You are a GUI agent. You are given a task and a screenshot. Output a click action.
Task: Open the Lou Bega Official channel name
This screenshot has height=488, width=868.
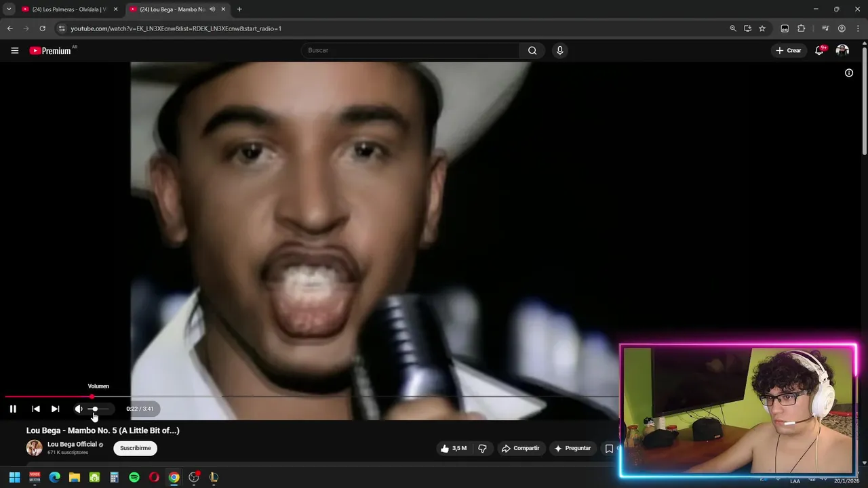click(72, 445)
